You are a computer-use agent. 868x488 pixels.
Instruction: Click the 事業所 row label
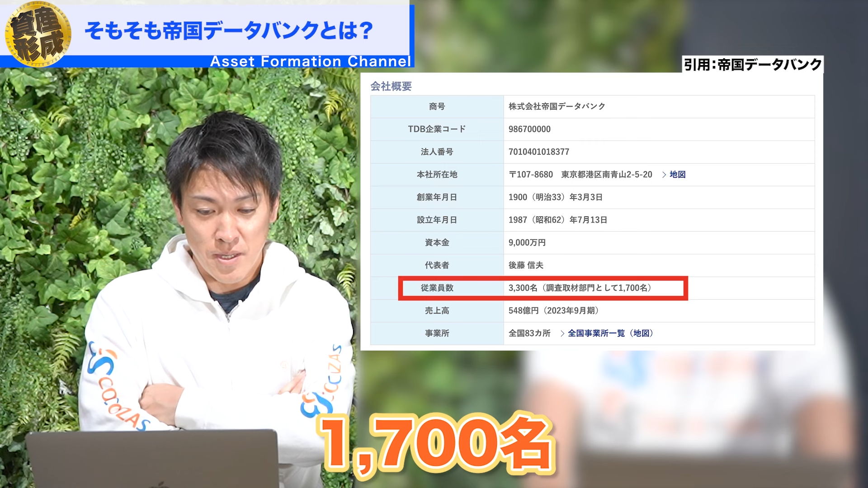pyautogui.click(x=437, y=333)
